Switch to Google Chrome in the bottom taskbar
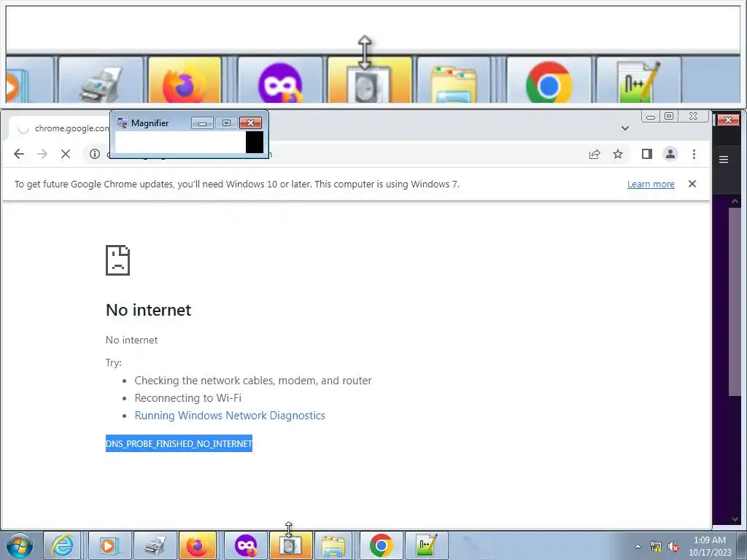 (x=381, y=545)
